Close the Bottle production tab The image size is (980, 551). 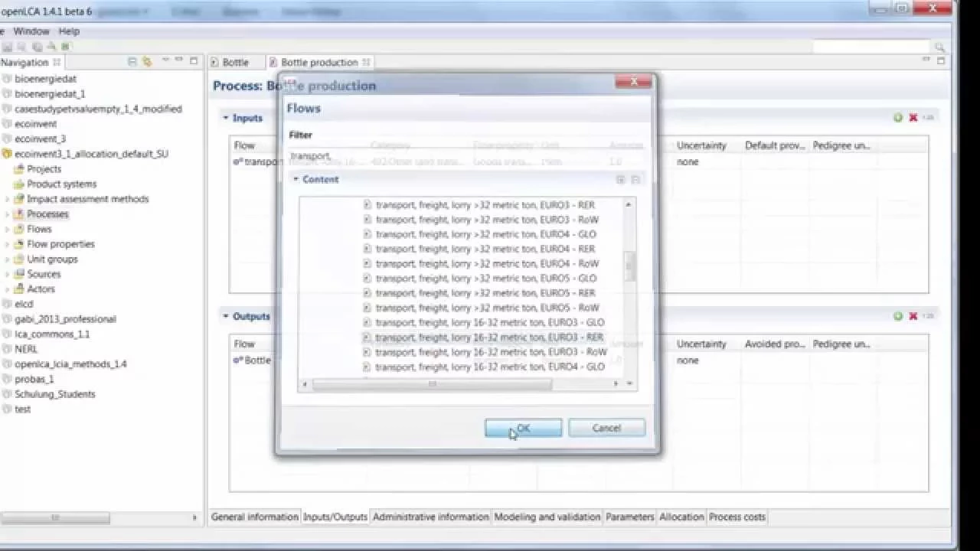366,62
